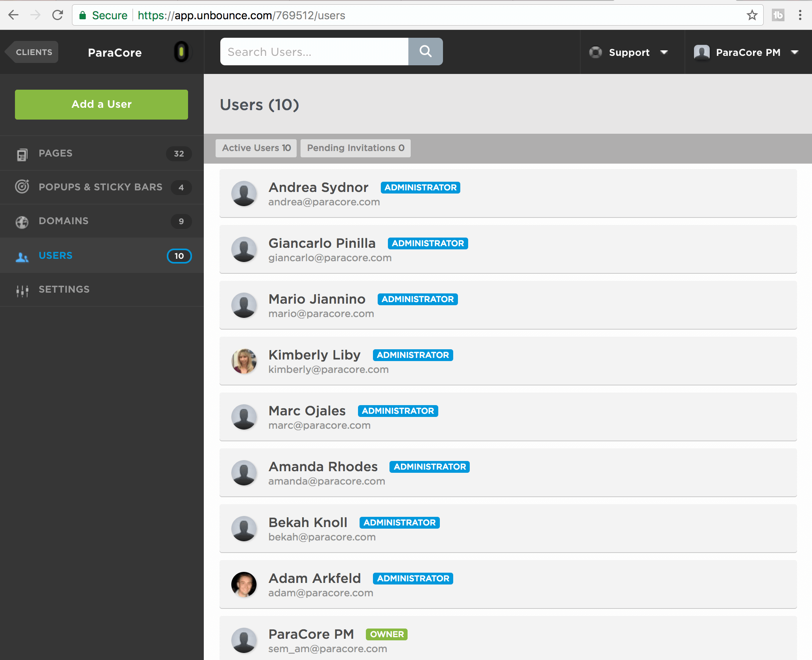Image resolution: width=812 pixels, height=660 pixels.
Task: Click Amanda Rhodes's avatar
Action: (x=244, y=473)
